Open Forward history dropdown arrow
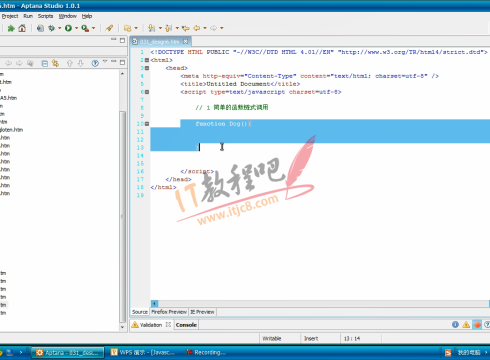The height and width of the screenshot is (360, 490). [222, 28]
